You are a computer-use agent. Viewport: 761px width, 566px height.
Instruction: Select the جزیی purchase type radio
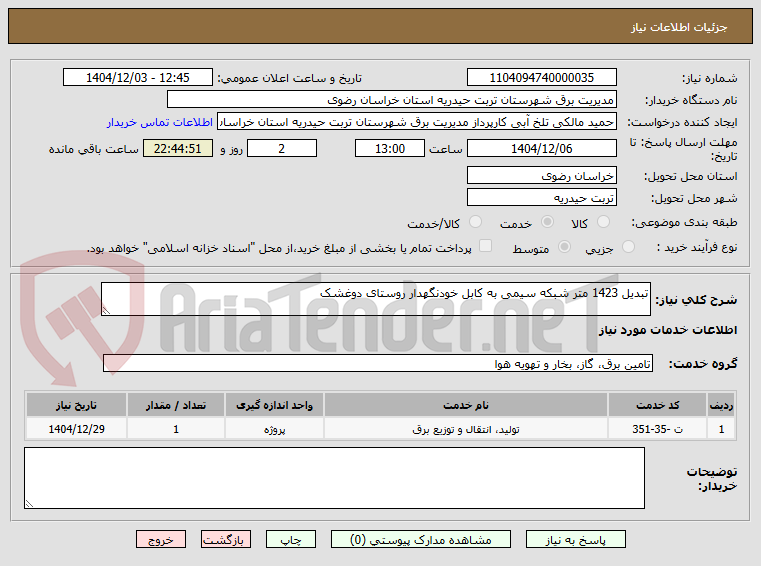[628, 247]
